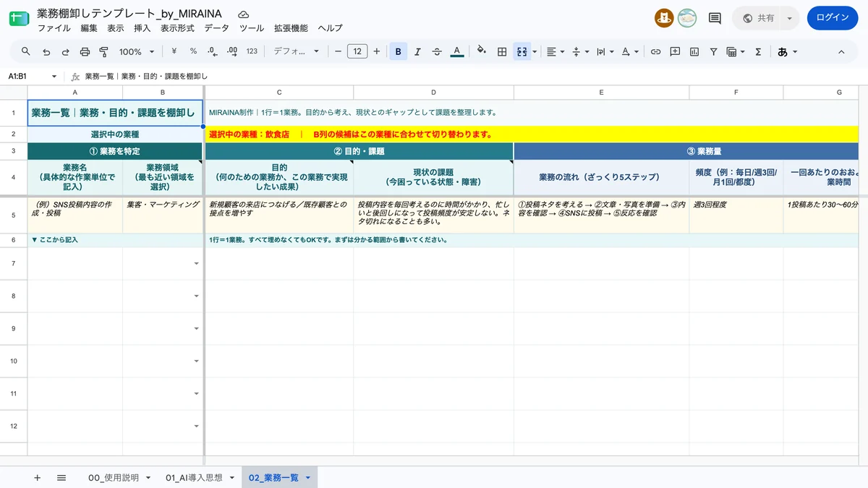Open the データ menu

(x=216, y=28)
